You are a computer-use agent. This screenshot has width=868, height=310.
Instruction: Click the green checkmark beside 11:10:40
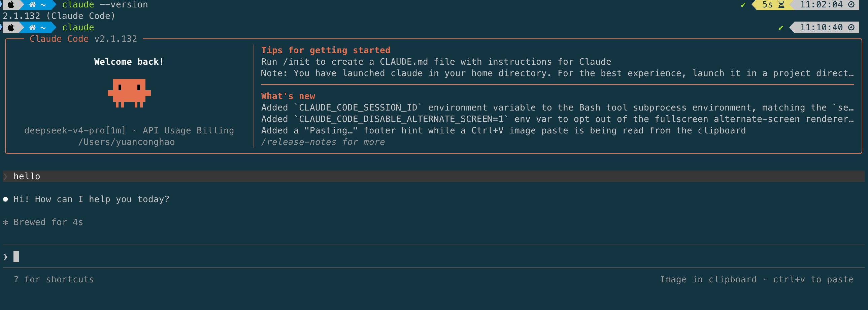pyautogui.click(x=781, y=28)
